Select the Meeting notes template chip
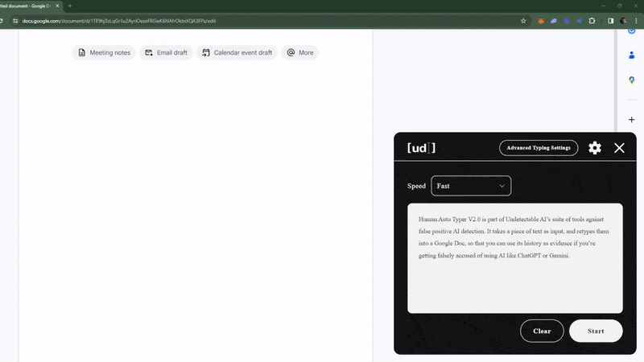 (x=104, y=53)
